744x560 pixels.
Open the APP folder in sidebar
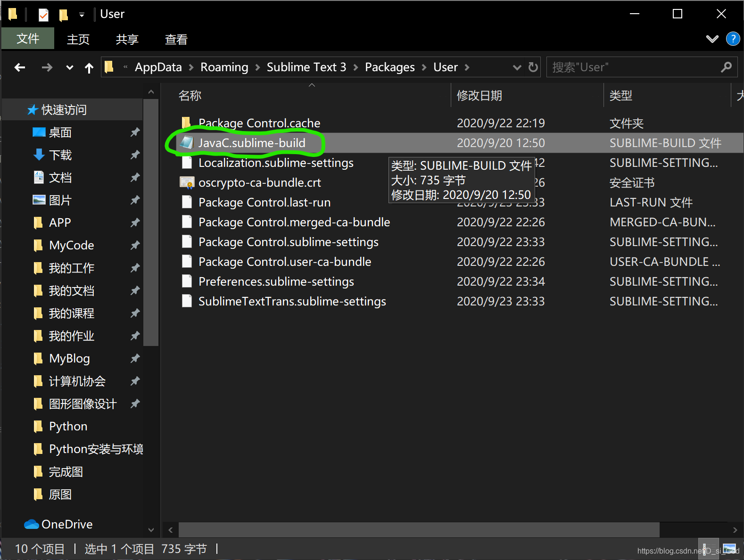60,222
